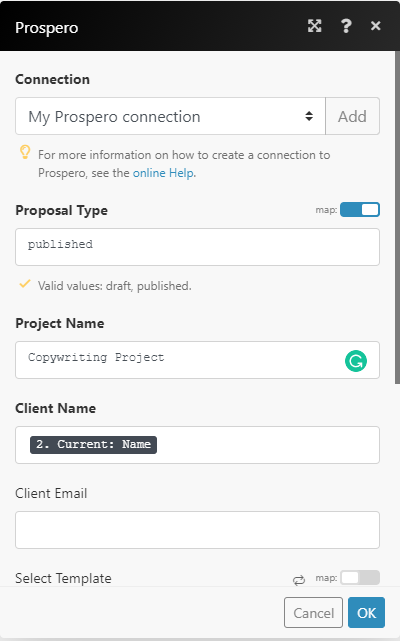400x641 pixels.
Task: Close the Prospero dialog with the X
Action: [375, 26]
